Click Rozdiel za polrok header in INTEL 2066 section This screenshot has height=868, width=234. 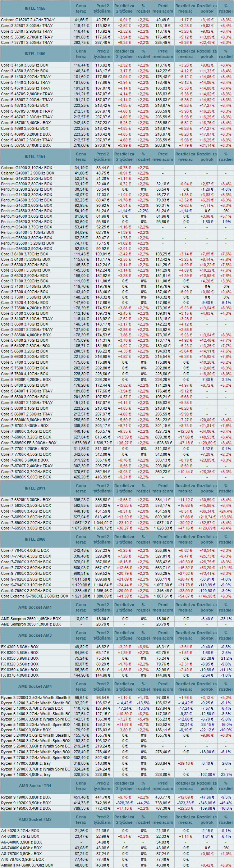tap(207, 540)
